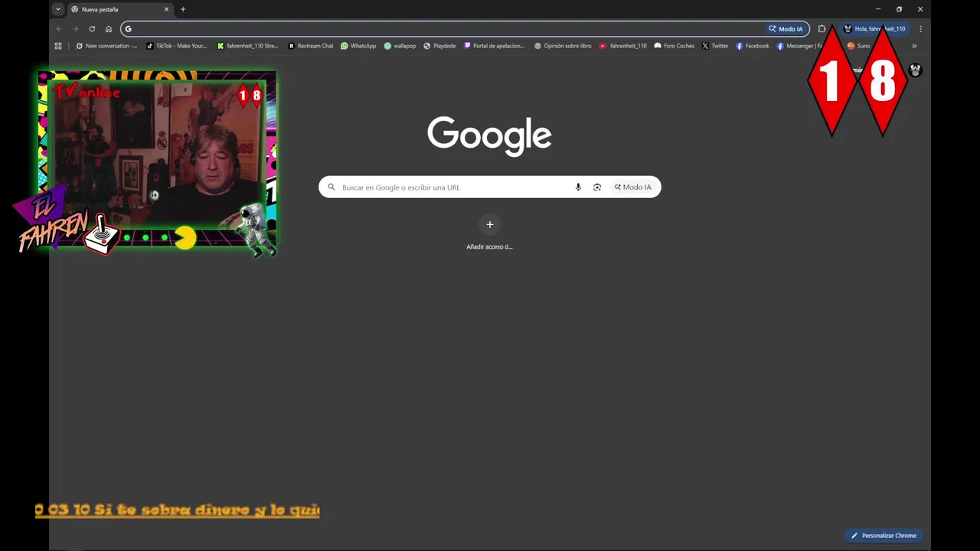Minimize the Chrome window
980x551 pixels.
coord(878,9)
